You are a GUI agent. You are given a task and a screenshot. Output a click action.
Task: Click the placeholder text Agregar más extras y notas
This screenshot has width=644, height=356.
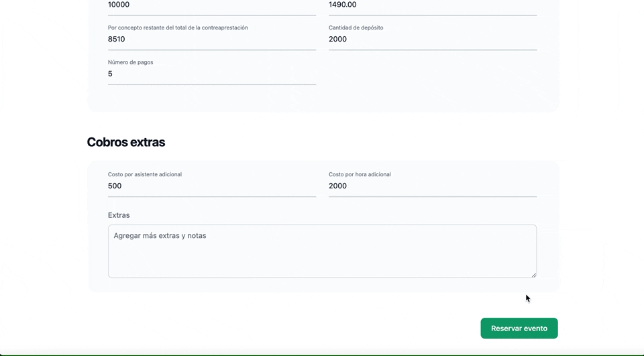[160, 236]
